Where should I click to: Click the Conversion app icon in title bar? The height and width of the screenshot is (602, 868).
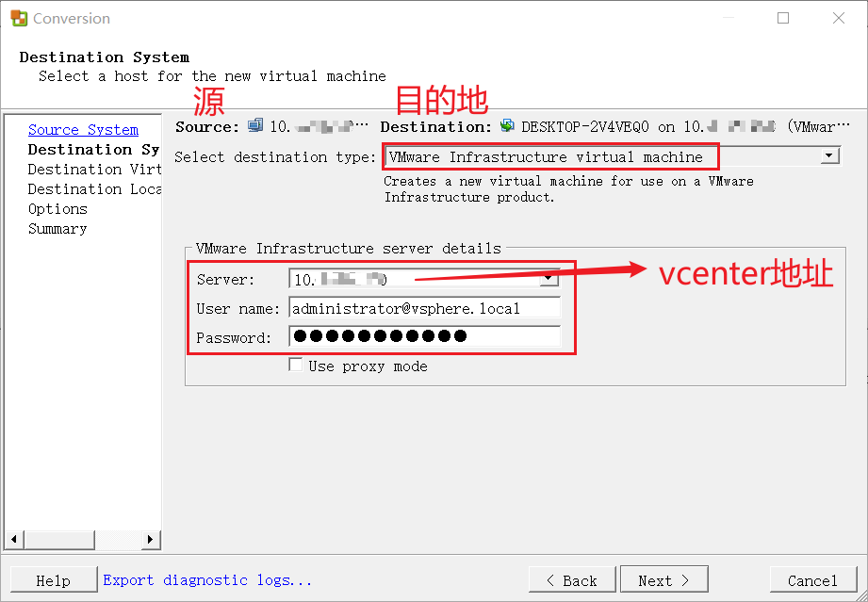tap(19, 18)
